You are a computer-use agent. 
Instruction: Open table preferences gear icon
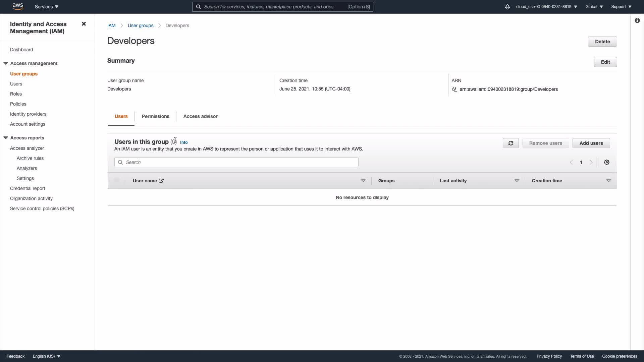[606, 162]
